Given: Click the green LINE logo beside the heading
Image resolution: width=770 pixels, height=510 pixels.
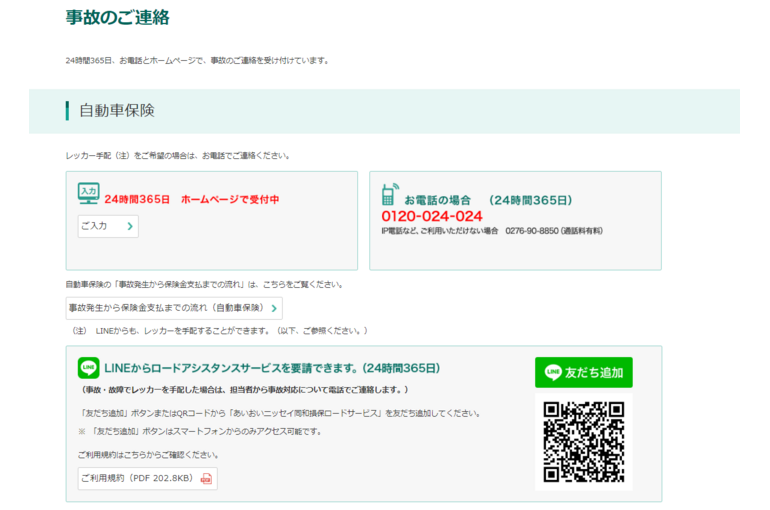Looking at the screenshot, I should click(x=88, y=368).
